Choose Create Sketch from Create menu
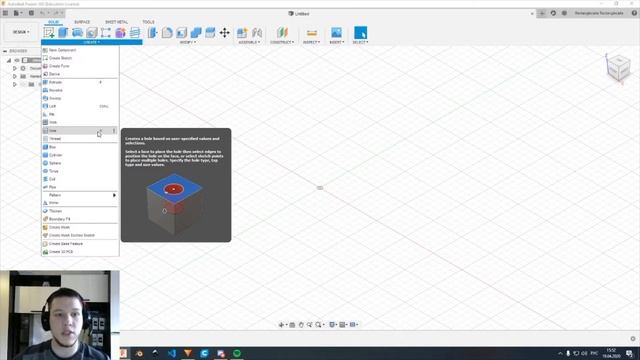This screenshot has width=640, height=360. (80, 58)
